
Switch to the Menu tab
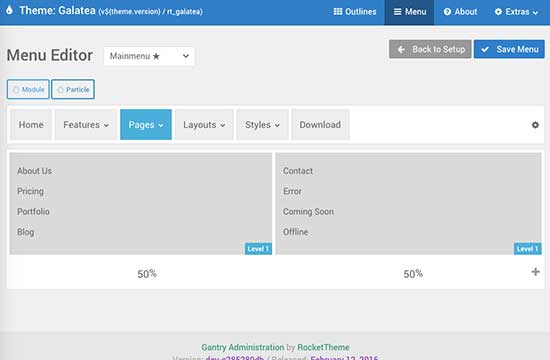(409, 12)
